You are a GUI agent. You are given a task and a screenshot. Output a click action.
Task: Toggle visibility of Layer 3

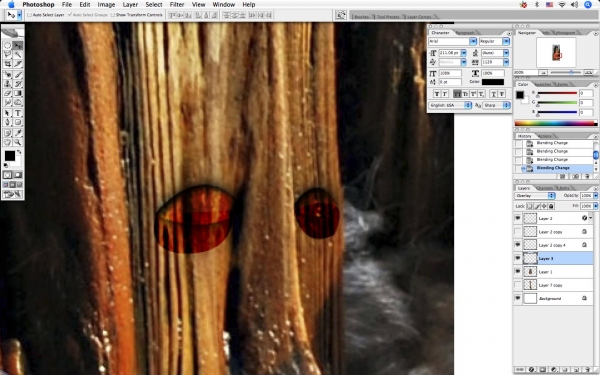click(x=518, y=258)
